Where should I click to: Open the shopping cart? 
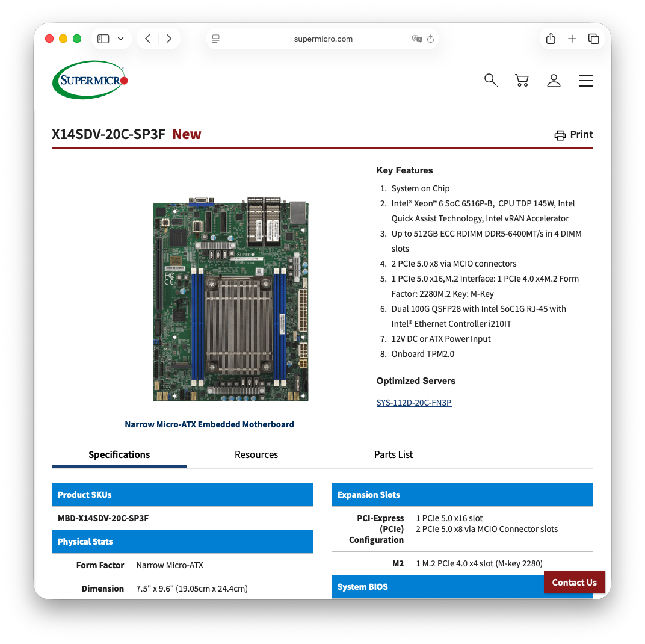[522, 81]
